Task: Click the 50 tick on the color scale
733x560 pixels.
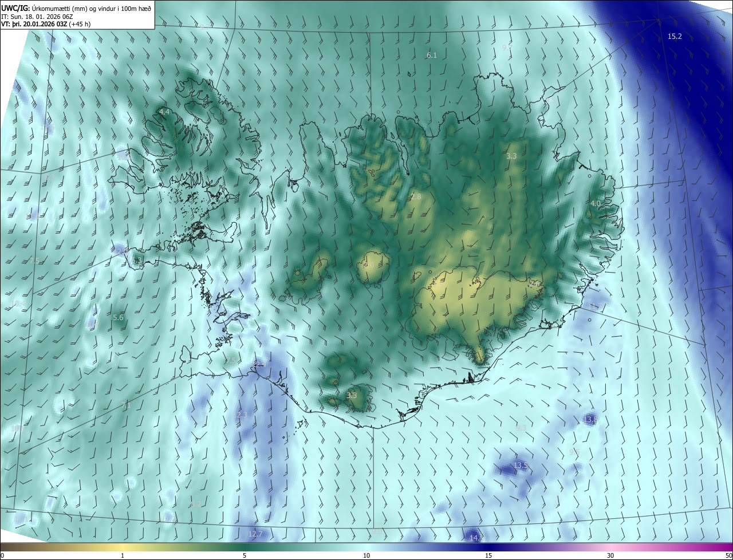Action: click(x=728, y=556)
